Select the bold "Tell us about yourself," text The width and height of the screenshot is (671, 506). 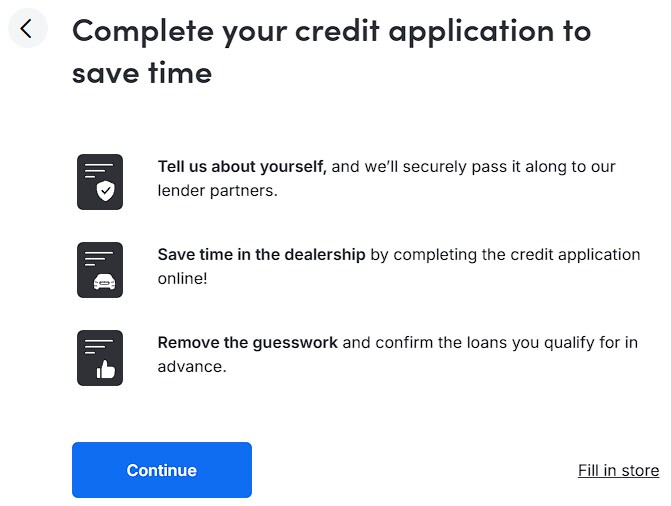[242, 167]
